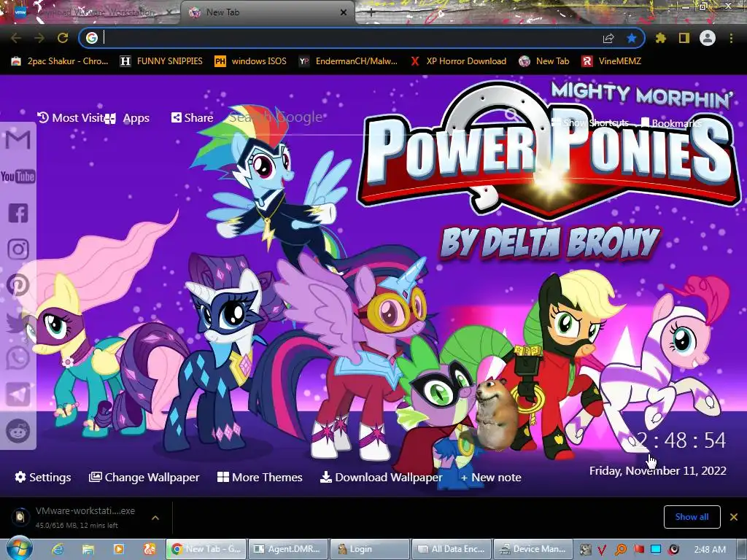Click Show Shortcuts link
Screen dimensions: 747x560
coord(590,122)
